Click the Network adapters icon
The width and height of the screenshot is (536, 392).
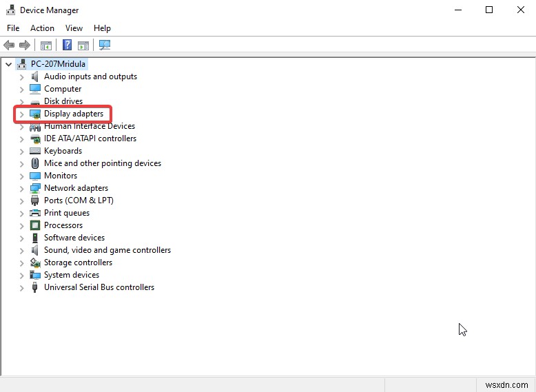pos(35,188)
